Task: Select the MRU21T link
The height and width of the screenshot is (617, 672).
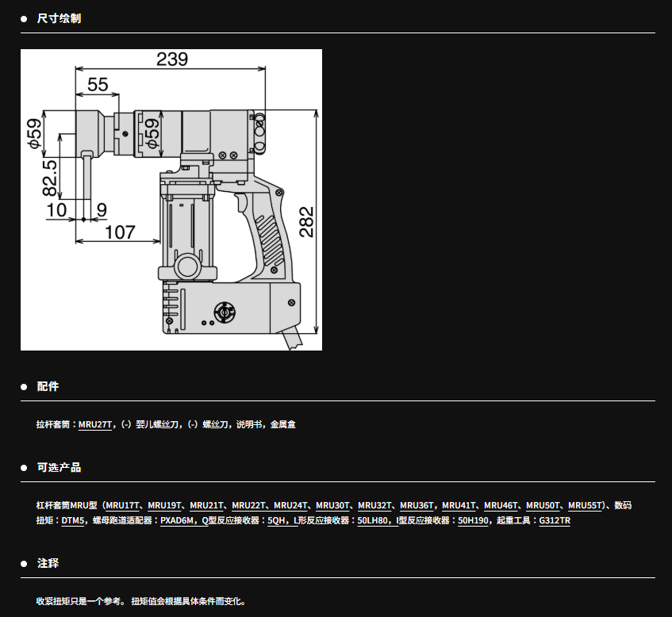Action: [207, 505]
